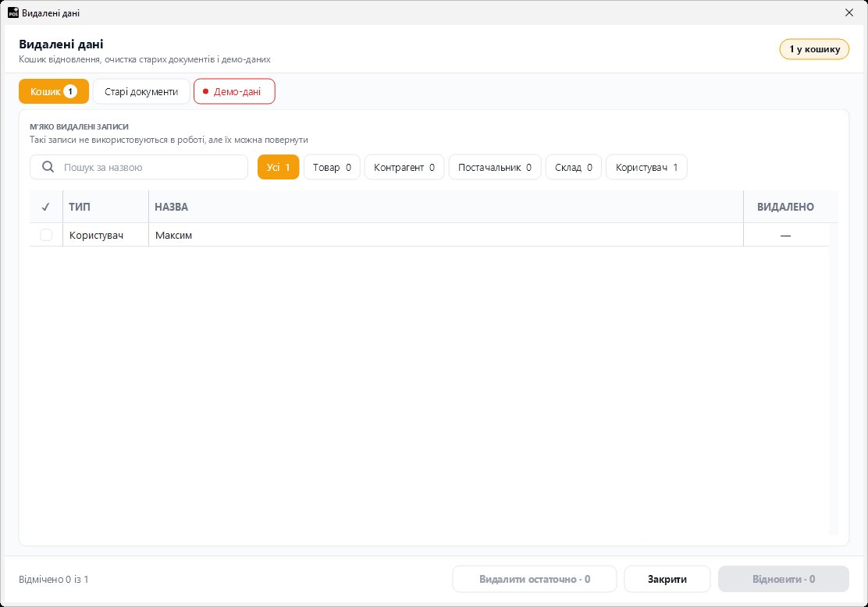Open the Демо-дані tab

[234, 91]
